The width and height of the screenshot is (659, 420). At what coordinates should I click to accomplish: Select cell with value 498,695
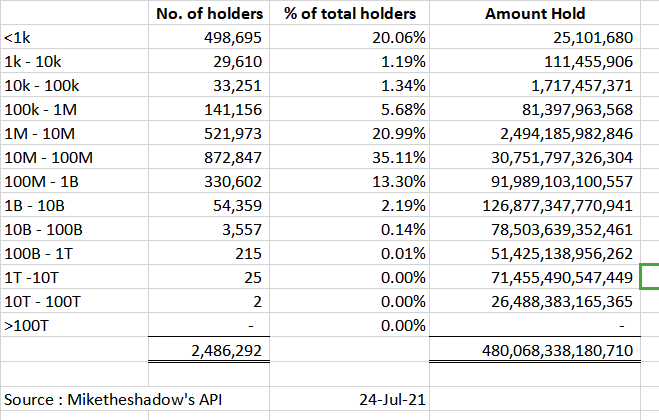[209, 37]
